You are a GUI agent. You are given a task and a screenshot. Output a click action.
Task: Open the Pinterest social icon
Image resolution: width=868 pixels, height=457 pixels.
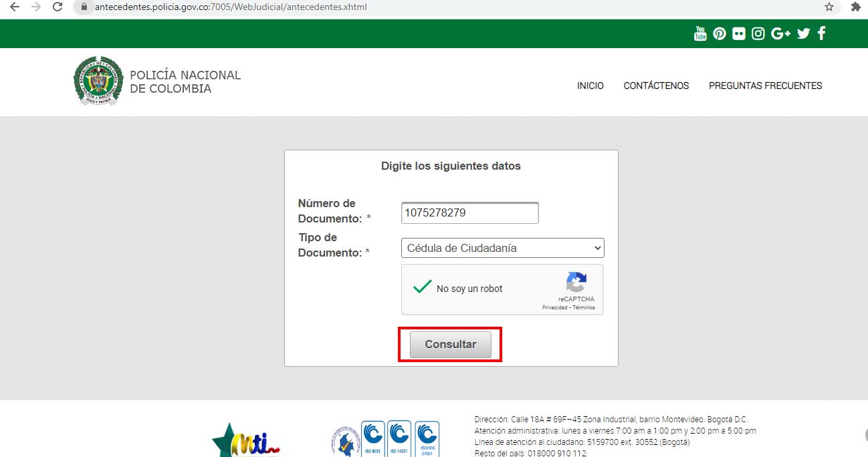tap(720, 33)
